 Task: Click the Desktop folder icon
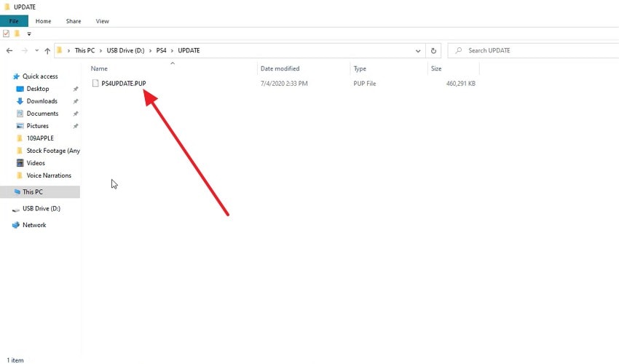click(x=20, y=89)
